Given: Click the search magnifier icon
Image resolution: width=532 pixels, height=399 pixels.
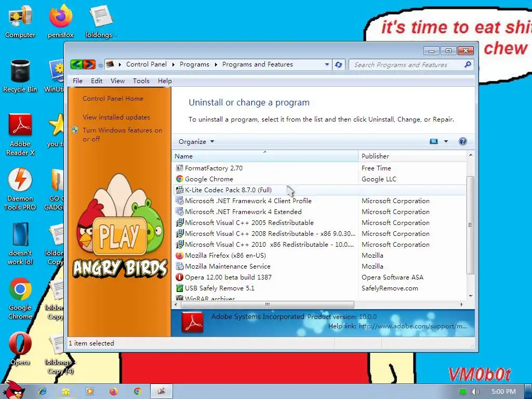Looking at the screenshot, I should (468, 64).
